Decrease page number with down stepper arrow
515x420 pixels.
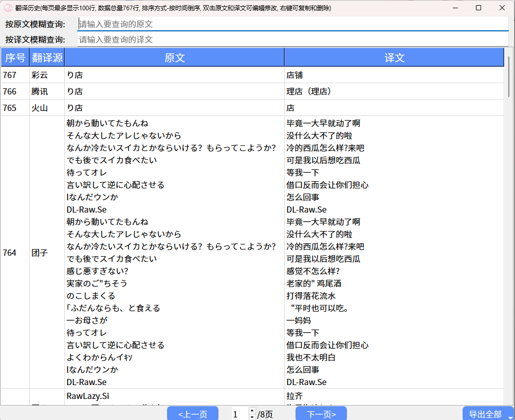(252, 417)
